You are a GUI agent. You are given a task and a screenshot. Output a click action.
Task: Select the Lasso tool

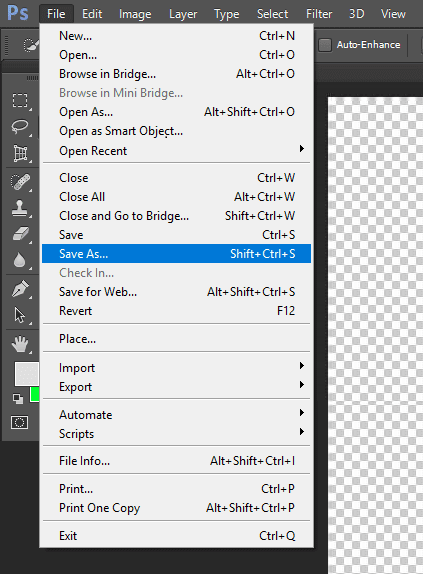coord(20,127)
